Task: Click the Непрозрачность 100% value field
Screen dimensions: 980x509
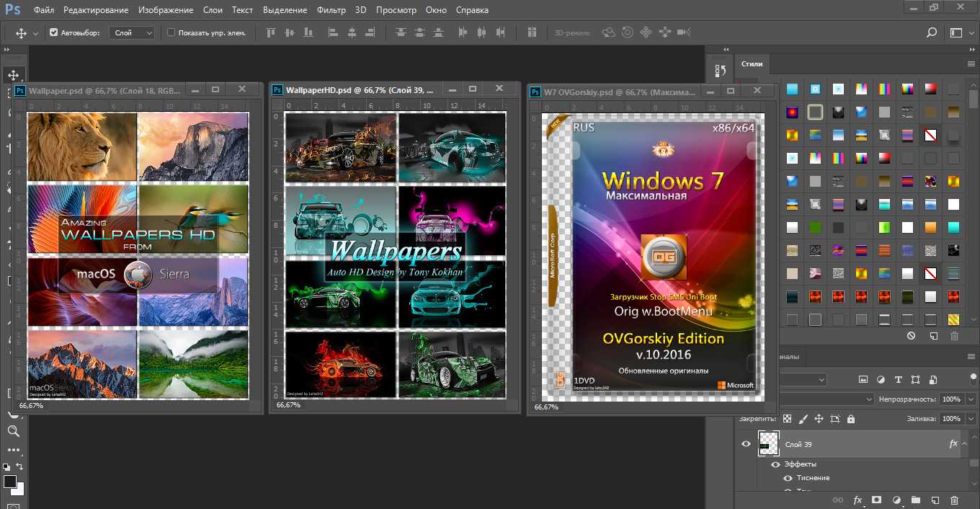Action: (x=951, y=399)
